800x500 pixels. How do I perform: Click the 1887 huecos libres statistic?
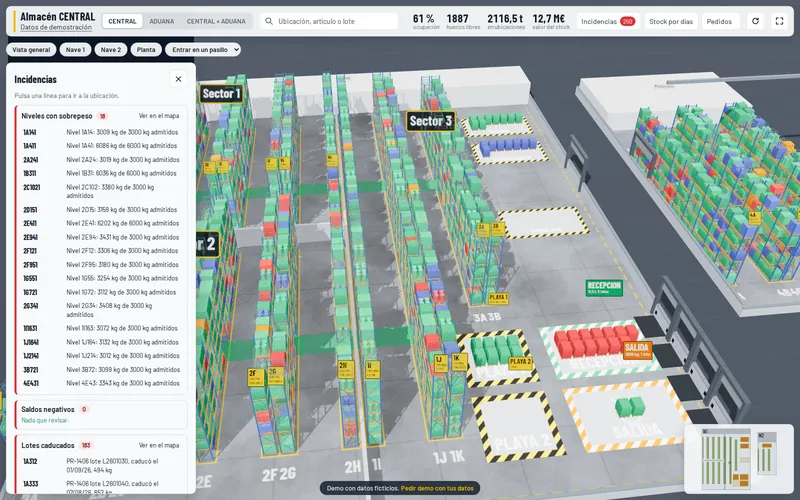point(463,21)
